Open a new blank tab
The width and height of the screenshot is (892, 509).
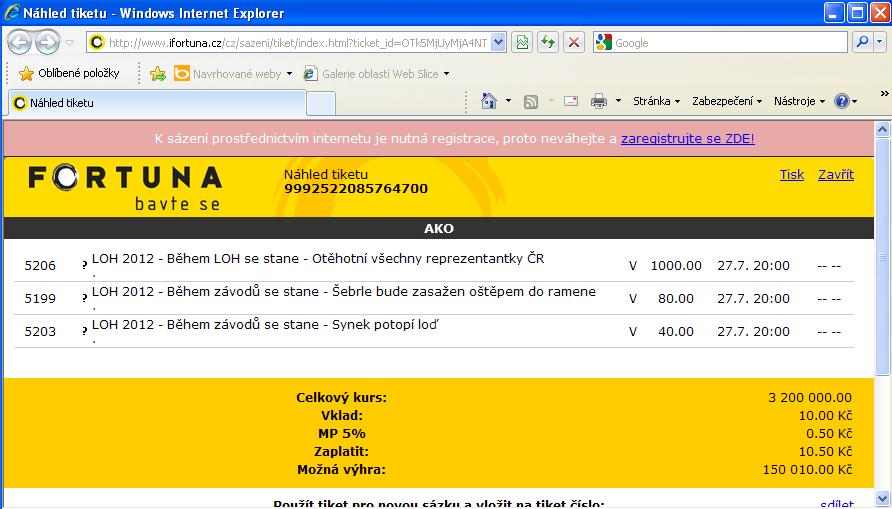(321, 105)
